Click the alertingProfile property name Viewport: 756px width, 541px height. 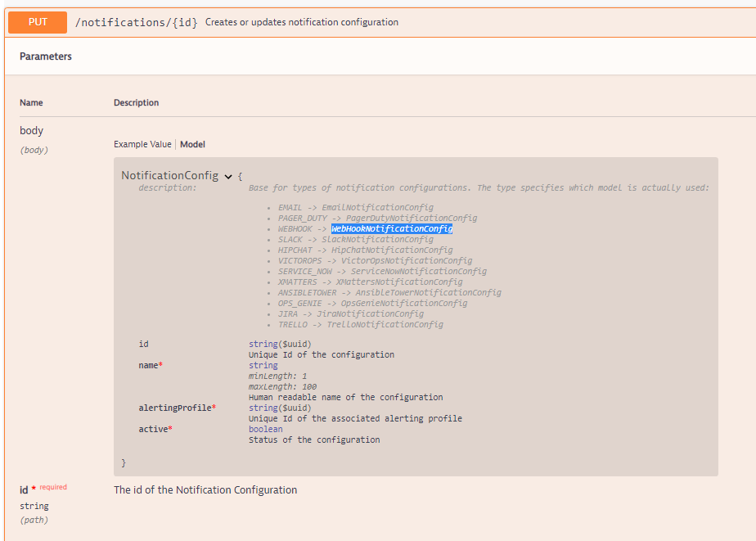pyautogui.click(x=175, y=408)
